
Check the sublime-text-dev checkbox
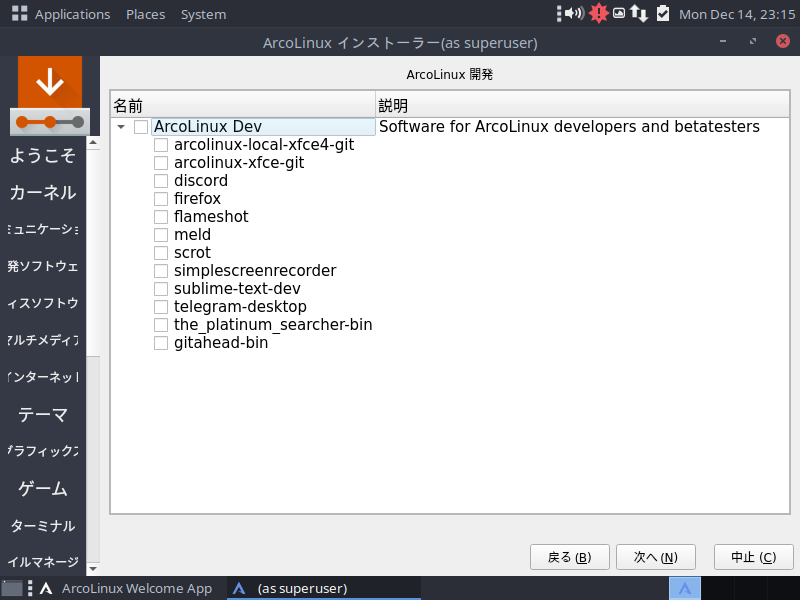161,289
